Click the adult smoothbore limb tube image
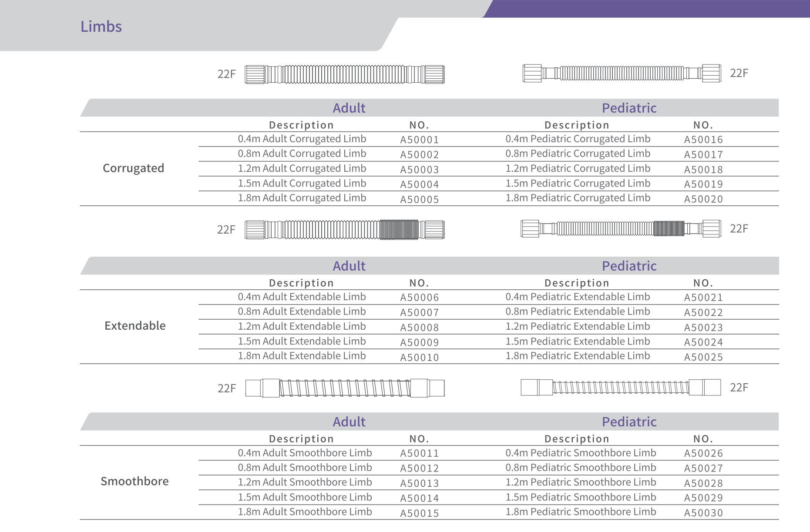 pos(345,388)
